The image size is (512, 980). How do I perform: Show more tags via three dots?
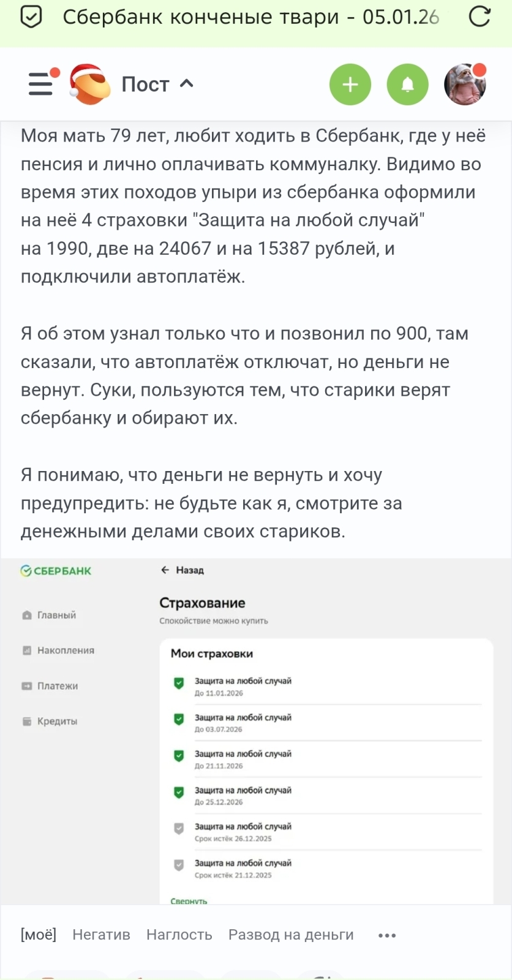click(x=387, y=935)
